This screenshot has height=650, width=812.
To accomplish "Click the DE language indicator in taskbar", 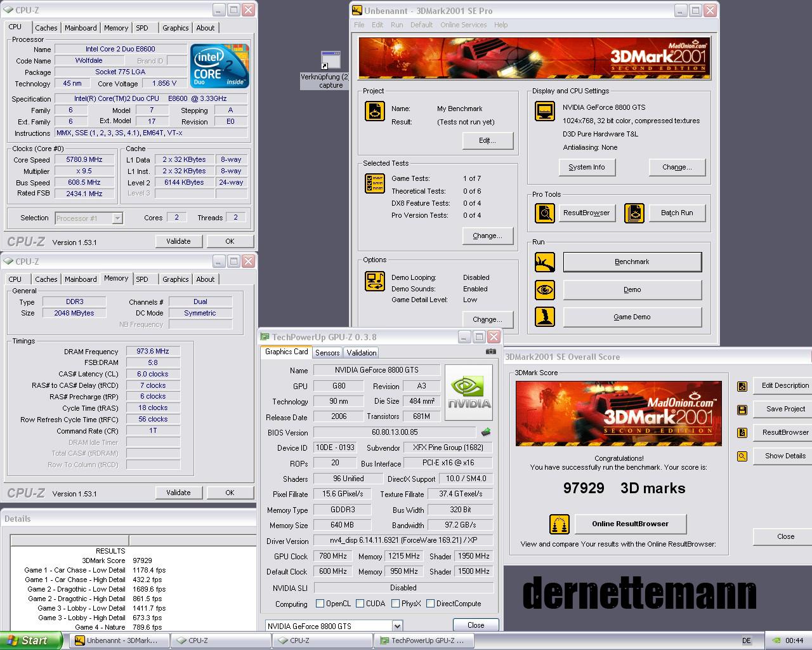I will click(x=747, y=640).
